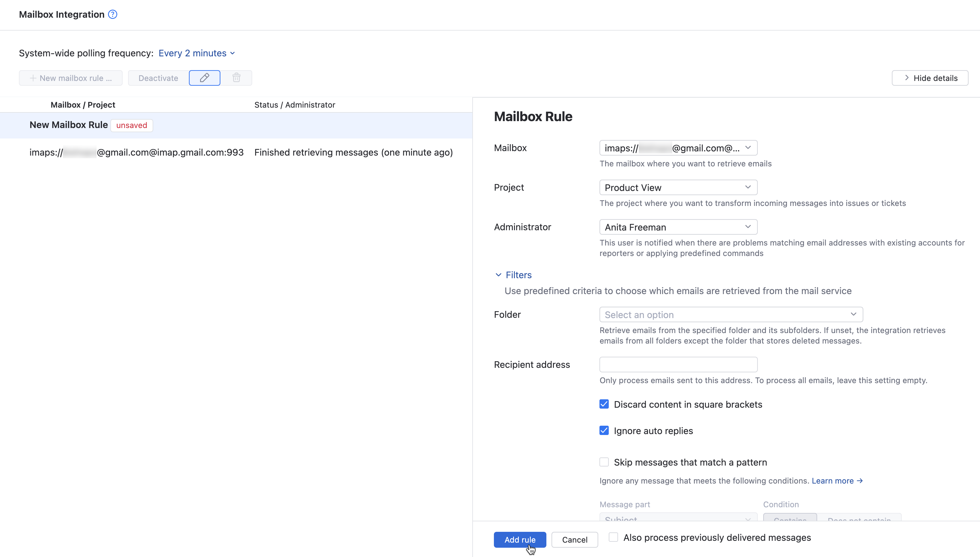Uncheck Discard content in square brackets

tap(603, 404)
